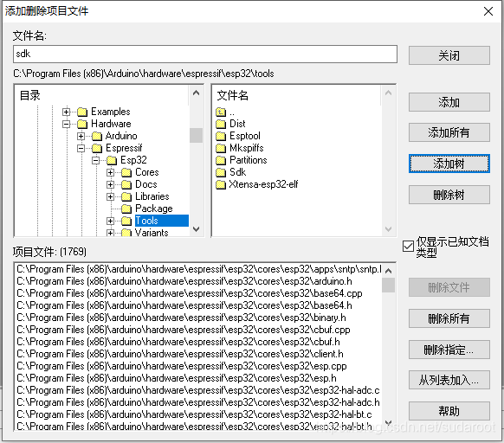
Task: Select project file ending in esp.h
Action: (177, 378)
